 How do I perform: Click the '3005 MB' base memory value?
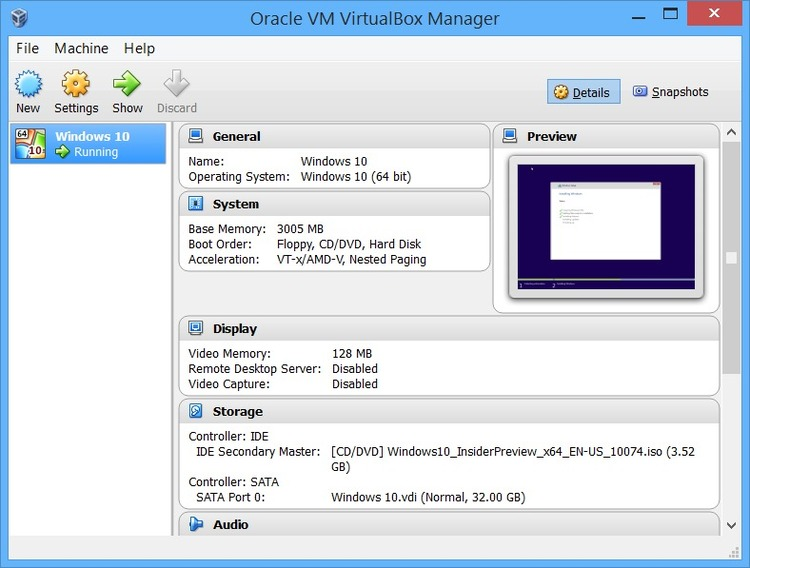[300, 229]
